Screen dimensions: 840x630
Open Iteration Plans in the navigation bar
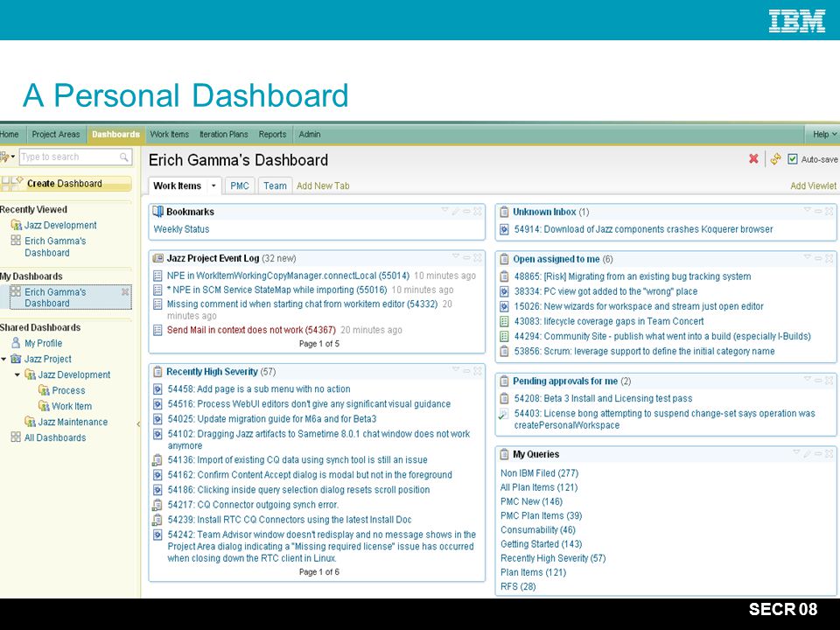(224, 135)
